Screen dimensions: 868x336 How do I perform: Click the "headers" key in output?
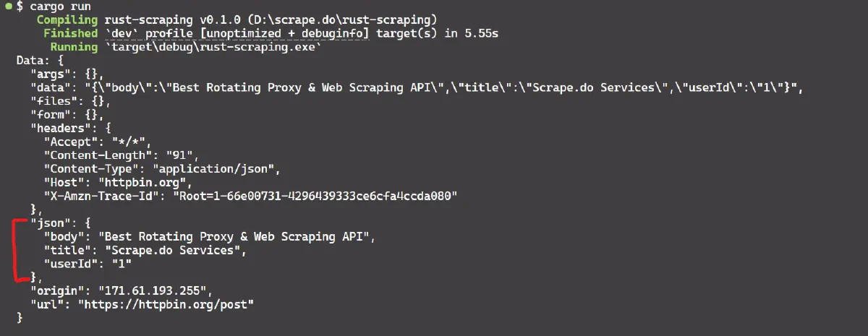tap(61, 128)
